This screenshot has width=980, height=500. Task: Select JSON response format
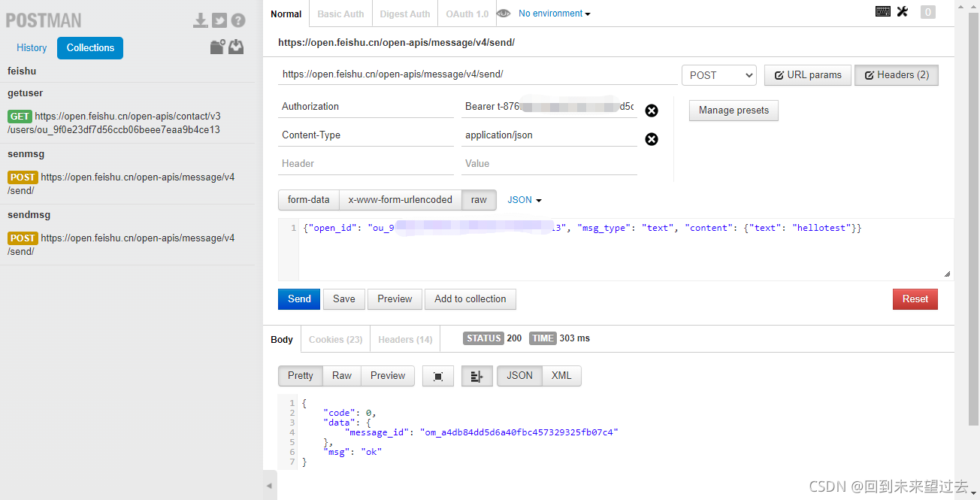[519, 376]
